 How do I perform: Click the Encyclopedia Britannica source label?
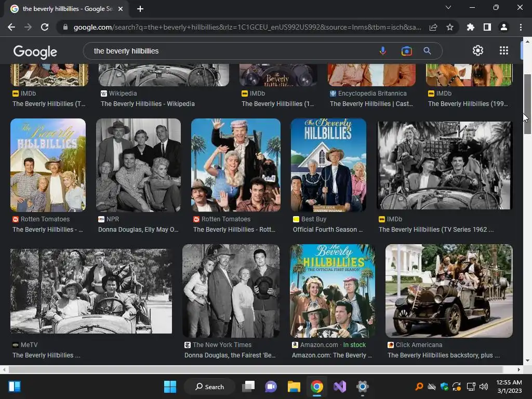coord(372,94)
